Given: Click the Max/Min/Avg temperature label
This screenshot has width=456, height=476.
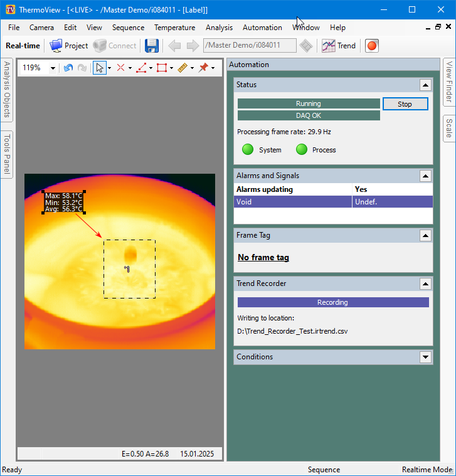Looking at the screenshot, I should click(x=63, y=203).
